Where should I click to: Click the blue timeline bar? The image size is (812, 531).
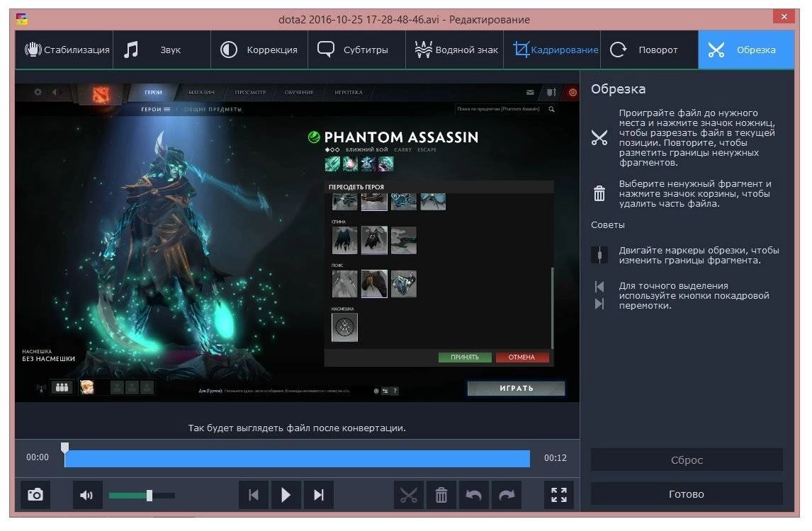pyautogui.click(x=298, y=459)
